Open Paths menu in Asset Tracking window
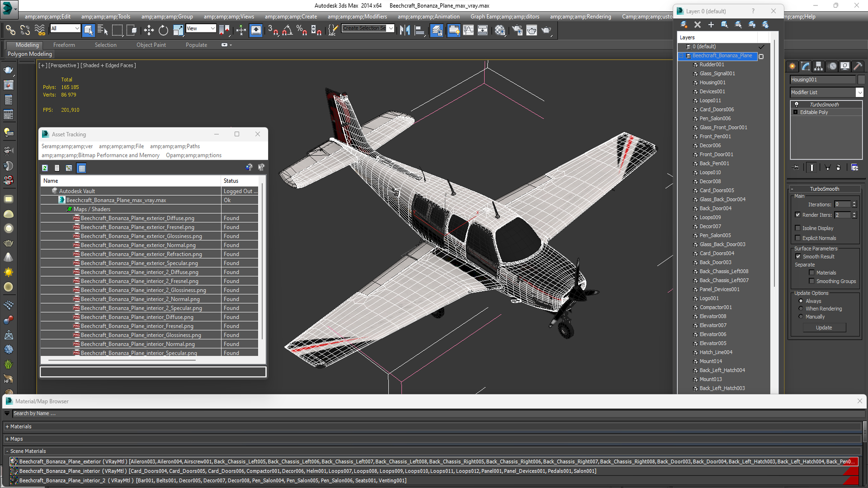 click(x=175, y=146)
